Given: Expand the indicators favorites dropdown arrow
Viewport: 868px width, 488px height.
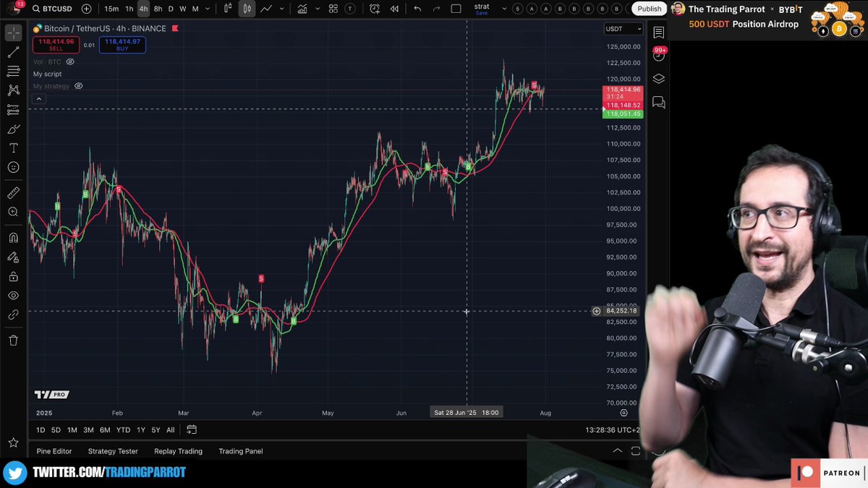Looking at the screenshot, I should point(317,9).
